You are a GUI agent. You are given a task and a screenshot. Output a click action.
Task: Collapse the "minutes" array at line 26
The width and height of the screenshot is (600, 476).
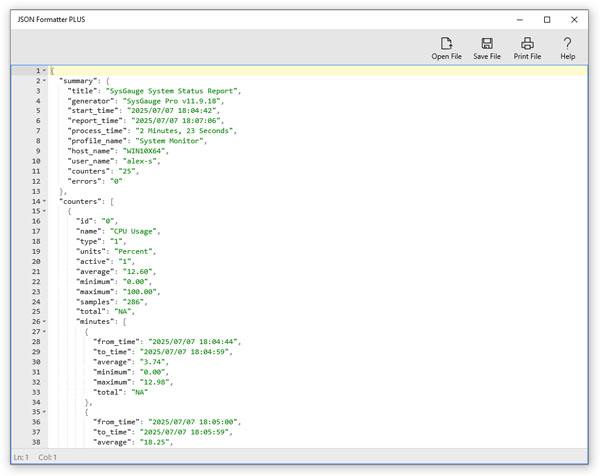click(44, 321)
